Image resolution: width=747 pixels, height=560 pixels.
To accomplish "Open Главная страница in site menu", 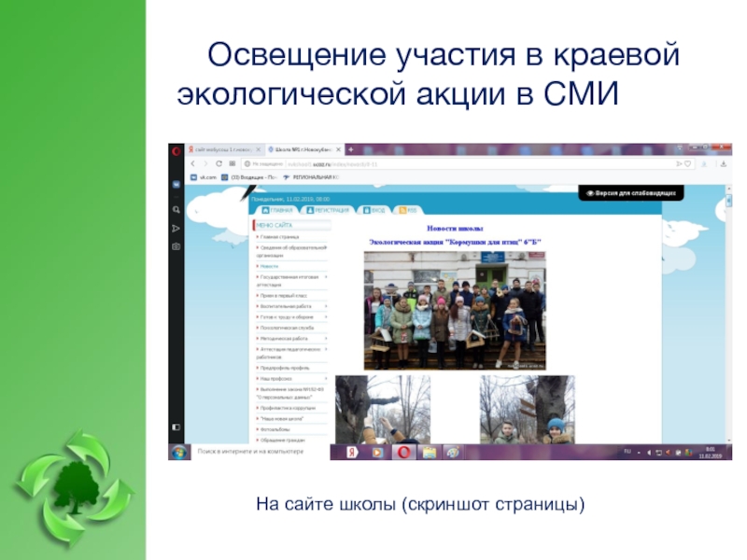I will click(x=279, y=237).
